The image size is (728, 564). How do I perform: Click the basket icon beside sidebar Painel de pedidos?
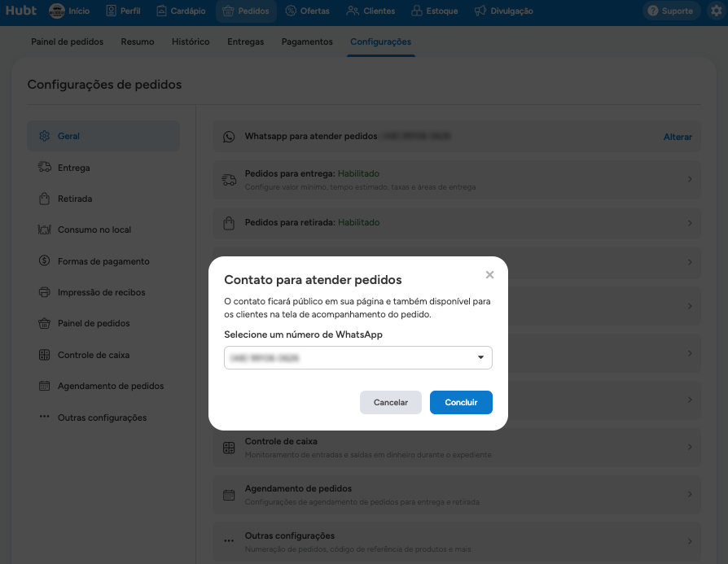click(x=44, y=323)
